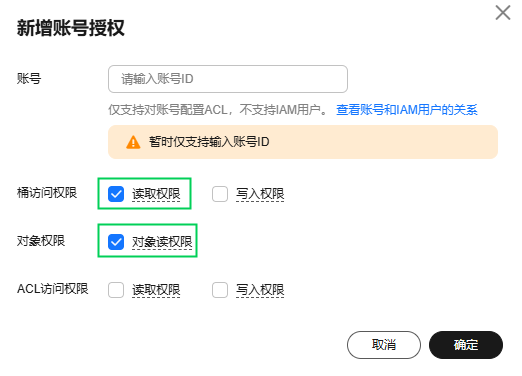
Task: Click the 对象读权限 dotted-underline label text
Action: [162, 242]
